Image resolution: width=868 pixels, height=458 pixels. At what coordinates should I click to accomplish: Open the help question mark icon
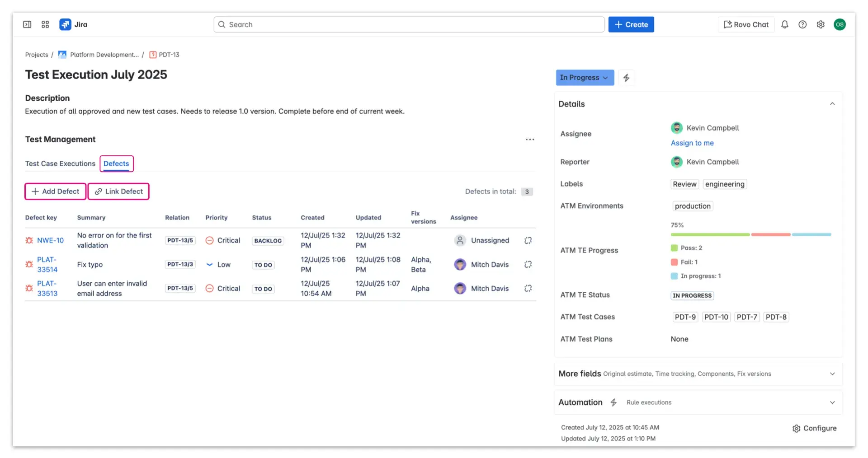[x=803, y=24]
